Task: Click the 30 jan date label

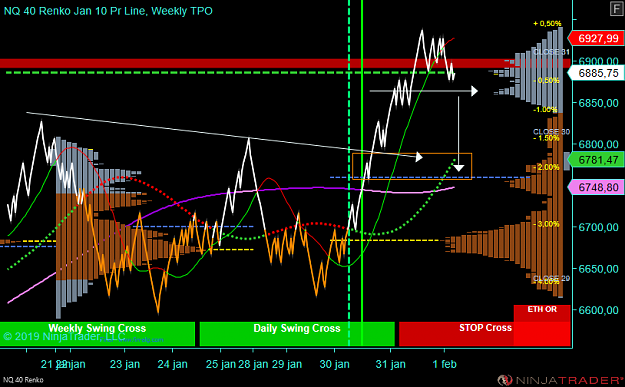Action: coord(334,364)
